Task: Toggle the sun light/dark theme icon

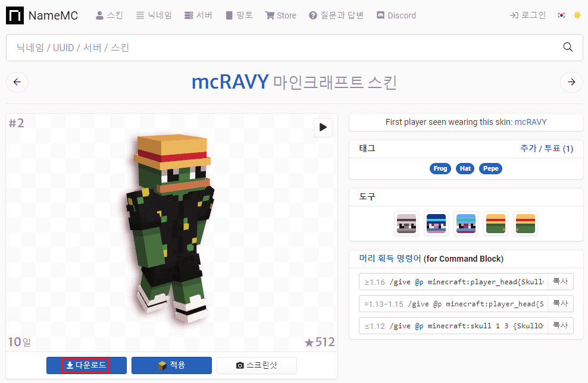Action: pos(577,15)
